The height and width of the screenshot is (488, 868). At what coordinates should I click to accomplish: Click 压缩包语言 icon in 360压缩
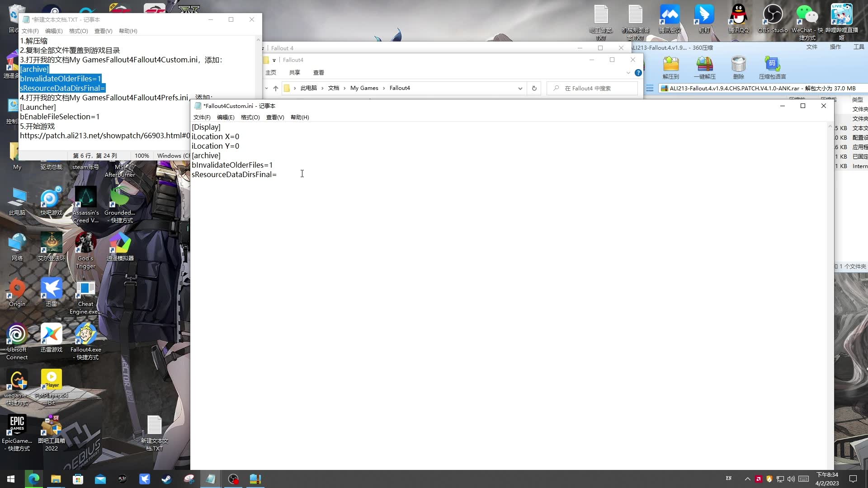click(x=772, y=68)
